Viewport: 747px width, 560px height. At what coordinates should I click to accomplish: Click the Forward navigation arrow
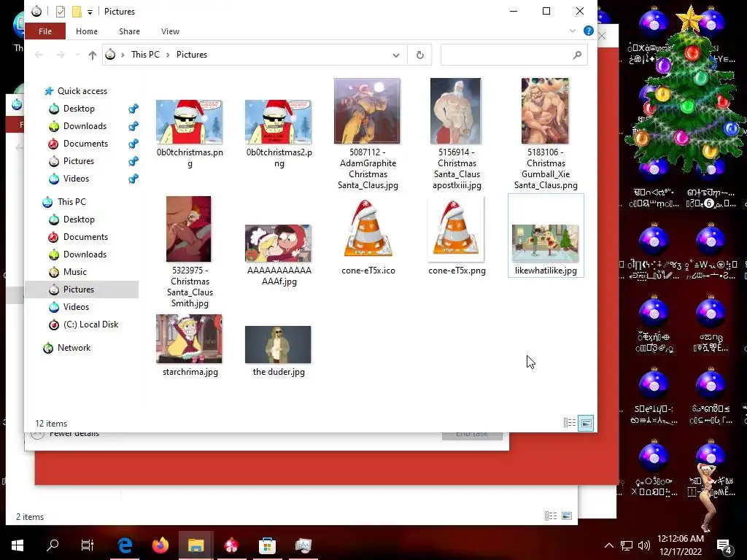60,55
